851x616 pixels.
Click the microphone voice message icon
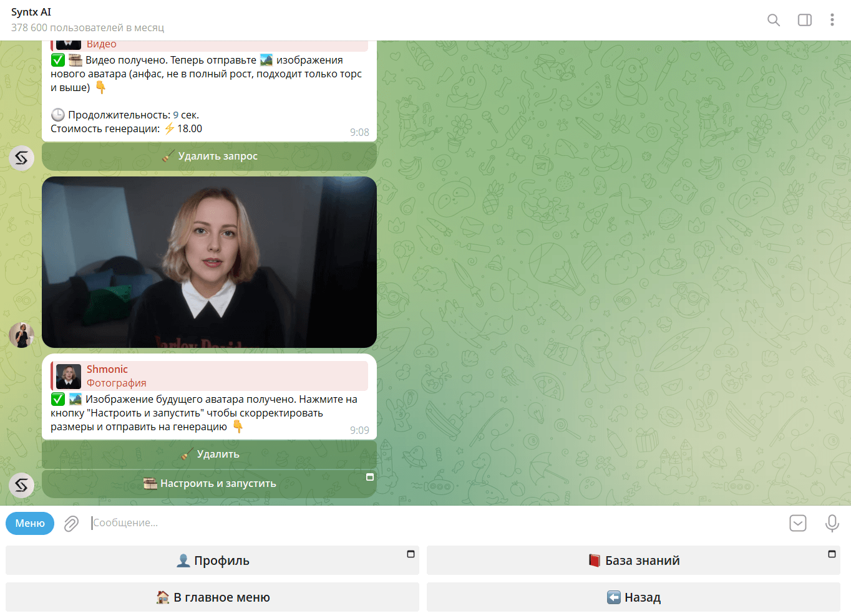click(832, 523)
